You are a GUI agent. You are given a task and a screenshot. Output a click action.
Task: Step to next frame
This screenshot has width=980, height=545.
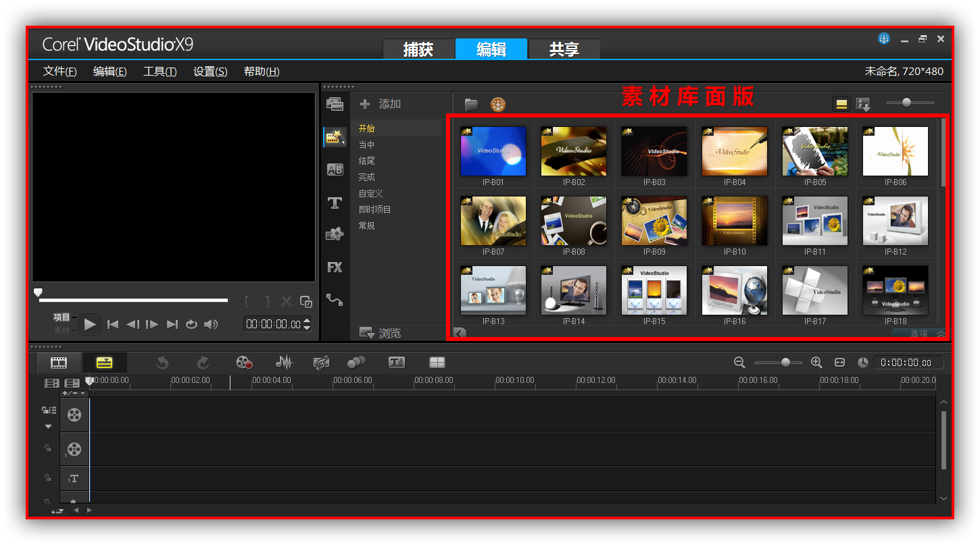152,324
